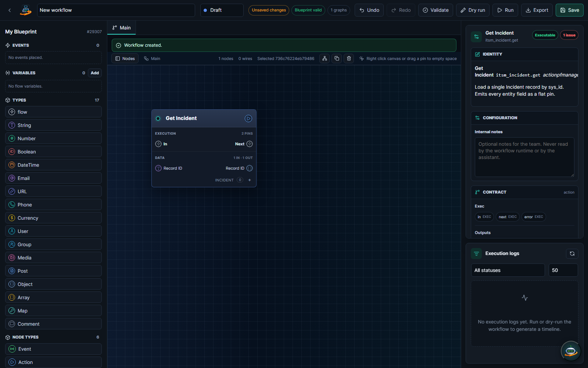Undo the last change
Image resolution: width=588 pixels, height=368 pixels.
369,10
